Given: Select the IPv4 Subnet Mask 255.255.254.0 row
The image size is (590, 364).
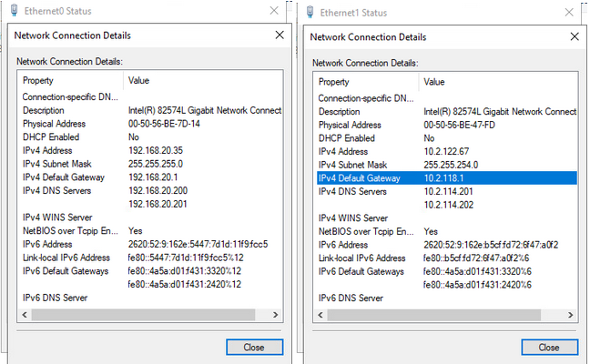Looking at the screenshot, I should tap(446, 165).
